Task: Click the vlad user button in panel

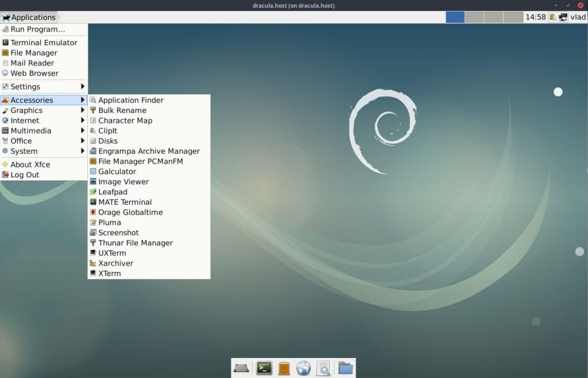Action: click(578, 17)
